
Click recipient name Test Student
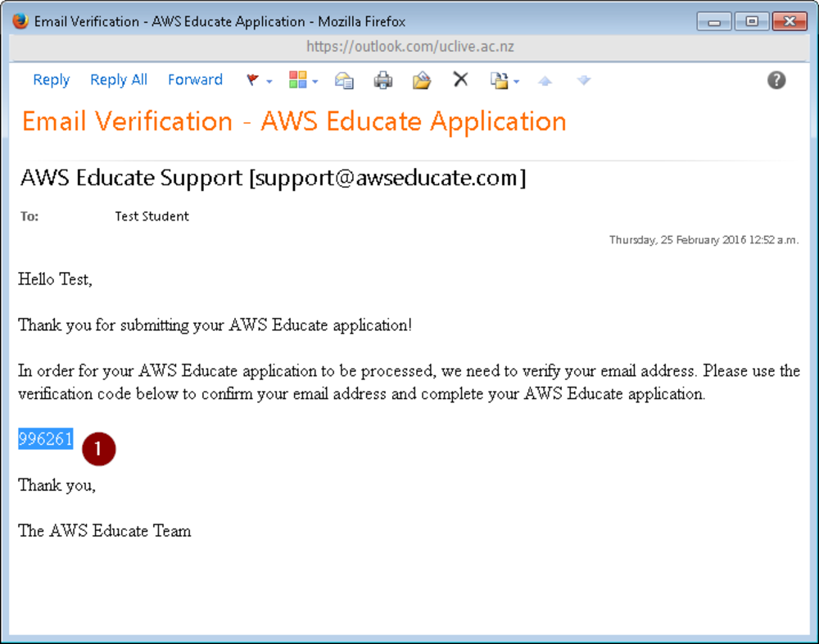(152, 216)
